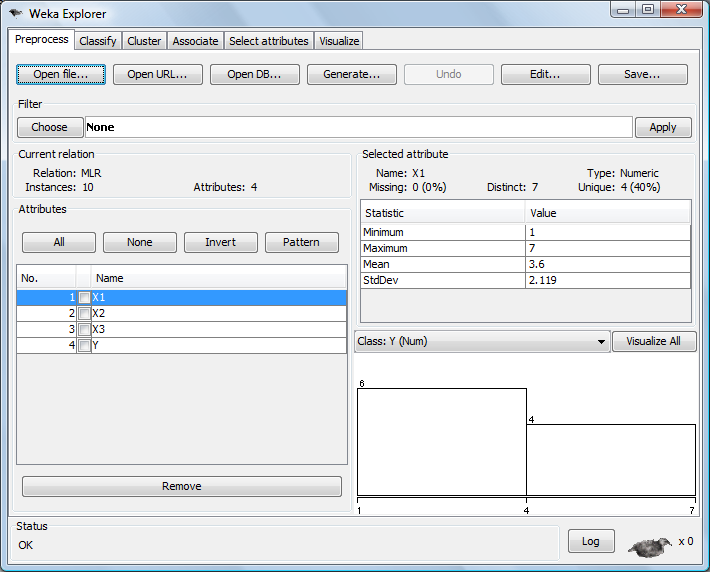Open the Class: Y (Num) dropdown
This screenshot has width=710, height=572.
click(x=482, y=341)
